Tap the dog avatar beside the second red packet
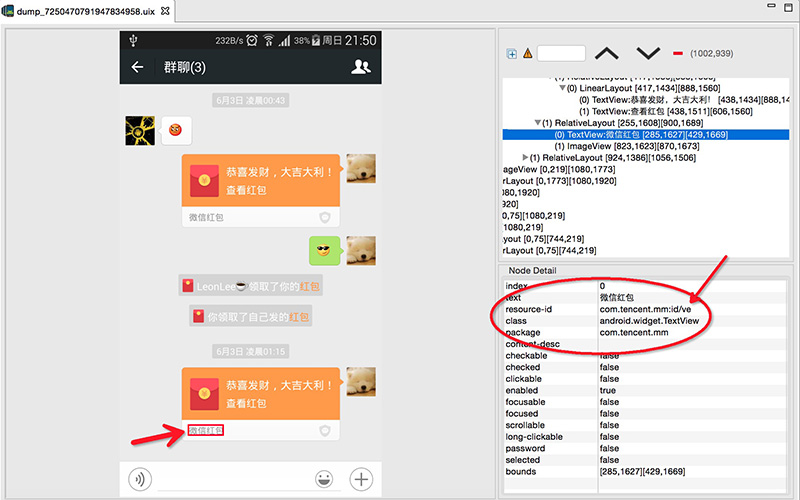Image resolution: width=800 pixels, height=500 pixels. coord(361,382)
